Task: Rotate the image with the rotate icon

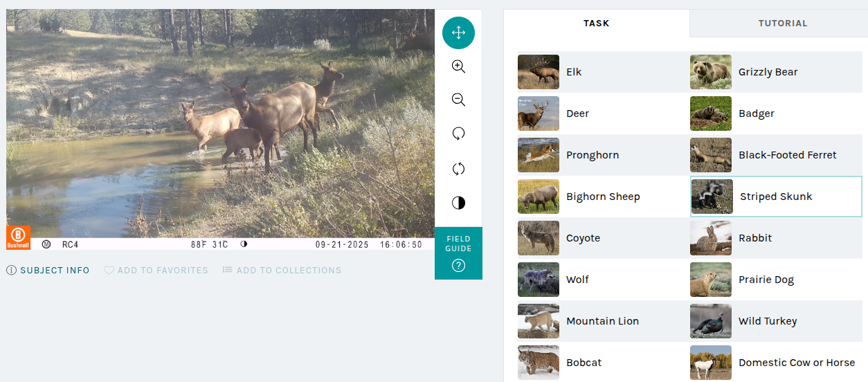Action: (x=458, y=134)
